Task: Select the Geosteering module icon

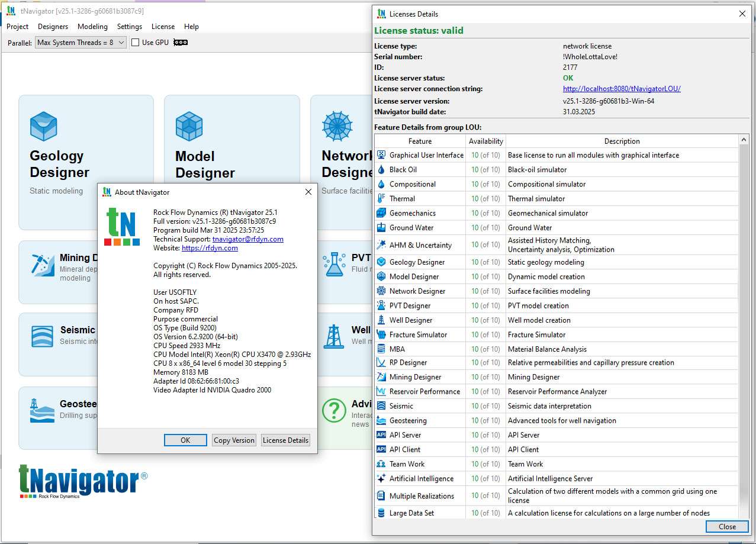Action: [x=43, y=410]
